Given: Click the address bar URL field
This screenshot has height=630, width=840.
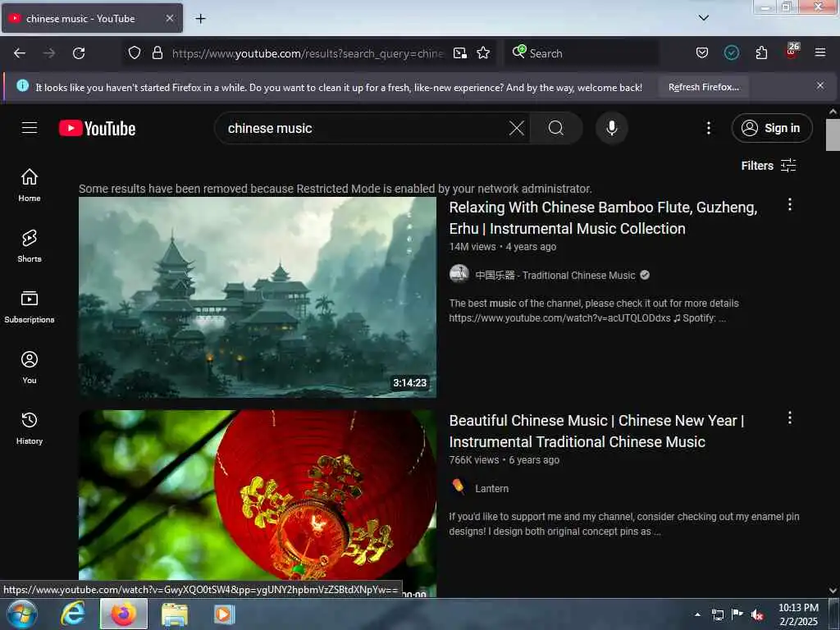Looking at the screenshot, I should (308, 53).
